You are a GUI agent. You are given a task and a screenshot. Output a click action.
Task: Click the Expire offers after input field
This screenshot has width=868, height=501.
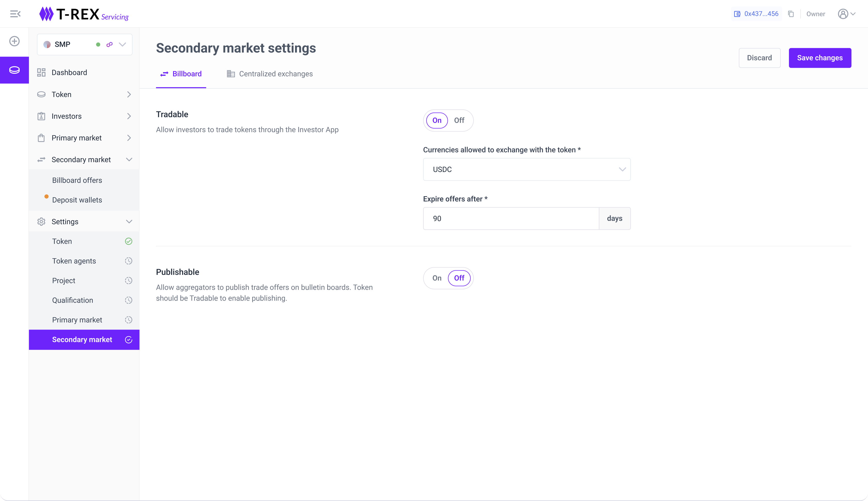[510, 218]
